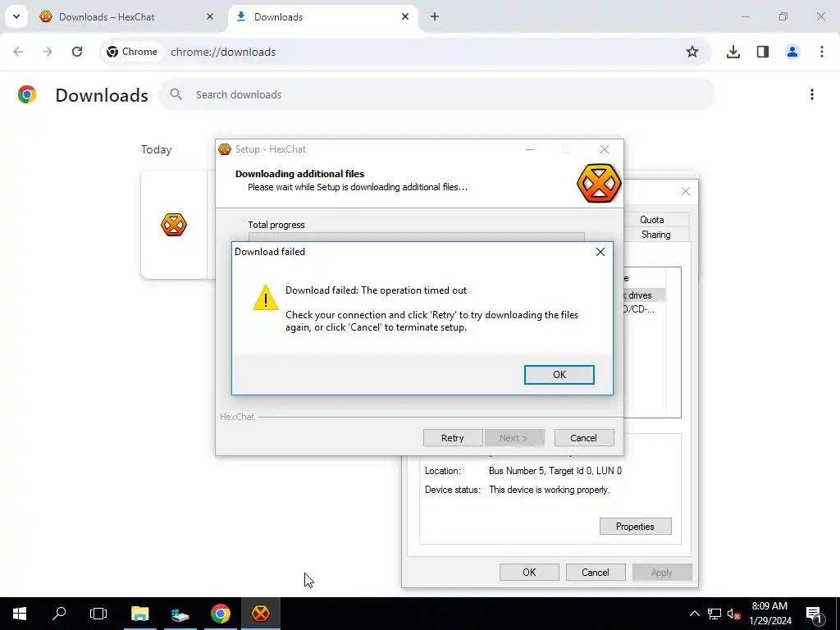Open File Explorer from taskbar
The image size is (840, 630).
tap(139, 614)
